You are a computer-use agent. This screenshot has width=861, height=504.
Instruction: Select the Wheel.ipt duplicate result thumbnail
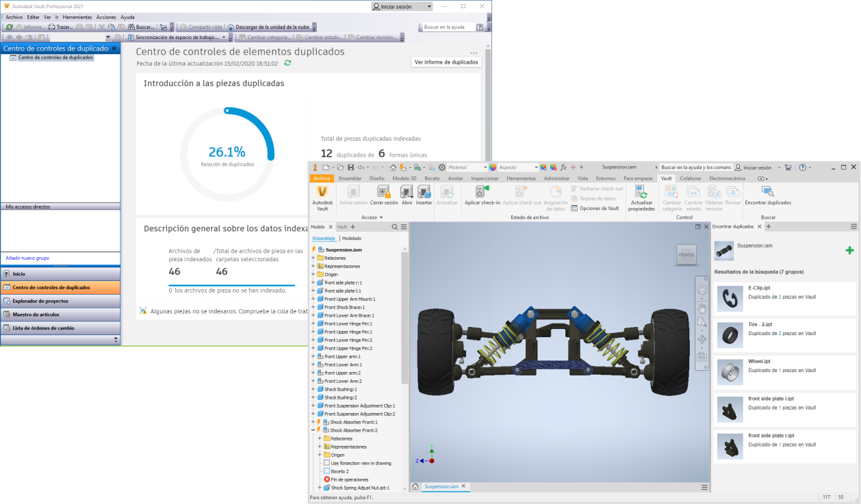point(729,371)
